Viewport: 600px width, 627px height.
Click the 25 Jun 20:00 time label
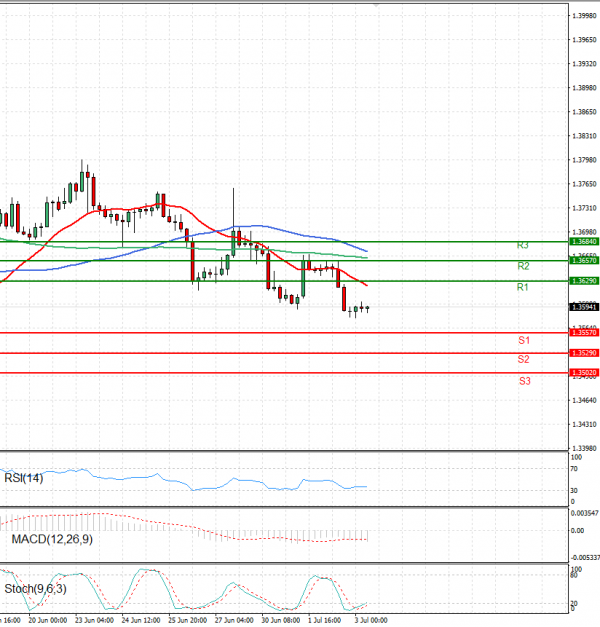pos(188,620)
